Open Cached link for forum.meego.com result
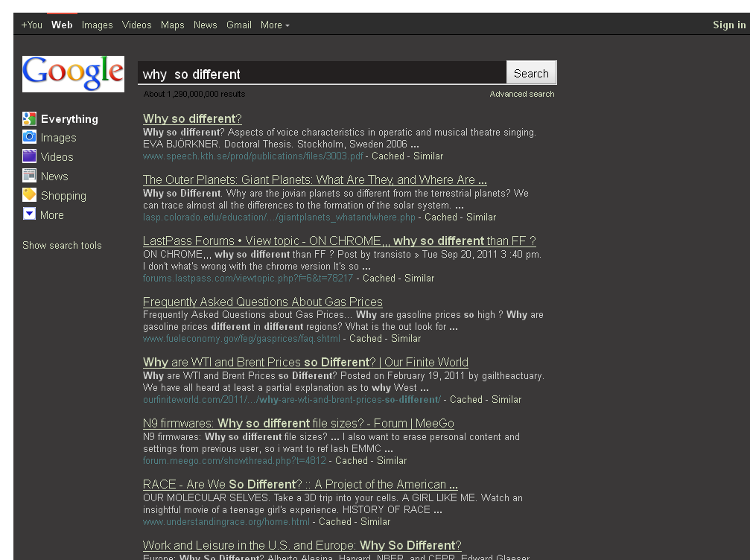750x560 pixels. click(352, 460)
